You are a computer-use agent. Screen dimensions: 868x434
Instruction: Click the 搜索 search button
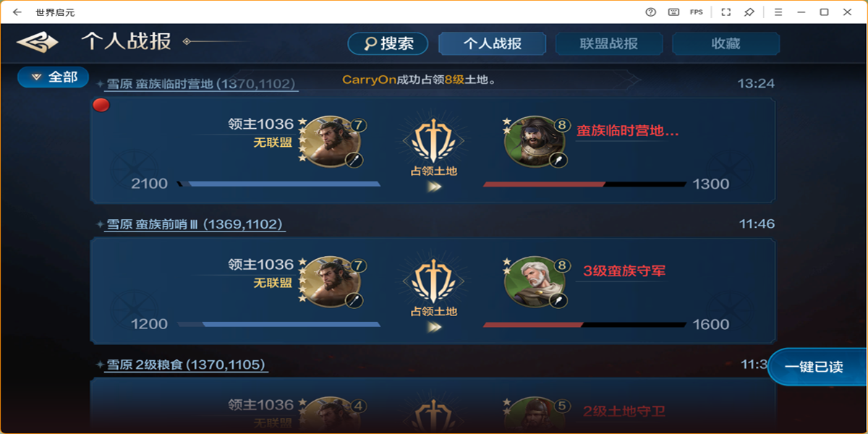[388, 43]
